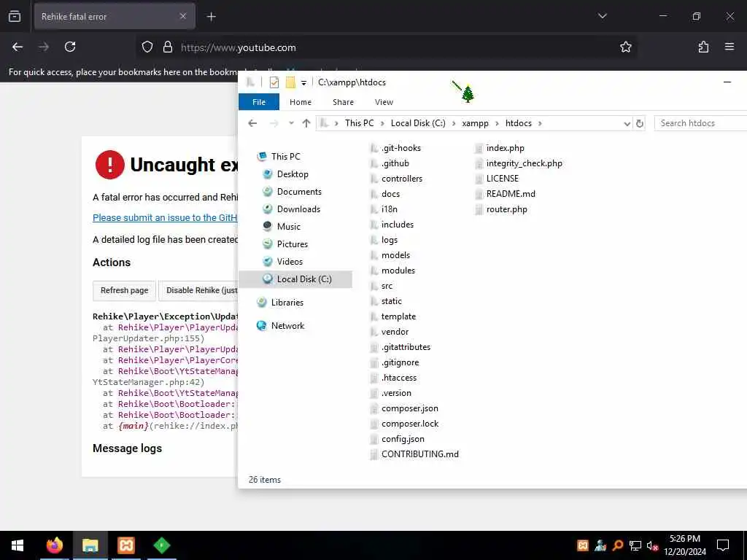Screen dimensions: 747x560
Task: Refresh the htdocs folder view
Action: tap(639, 123)
